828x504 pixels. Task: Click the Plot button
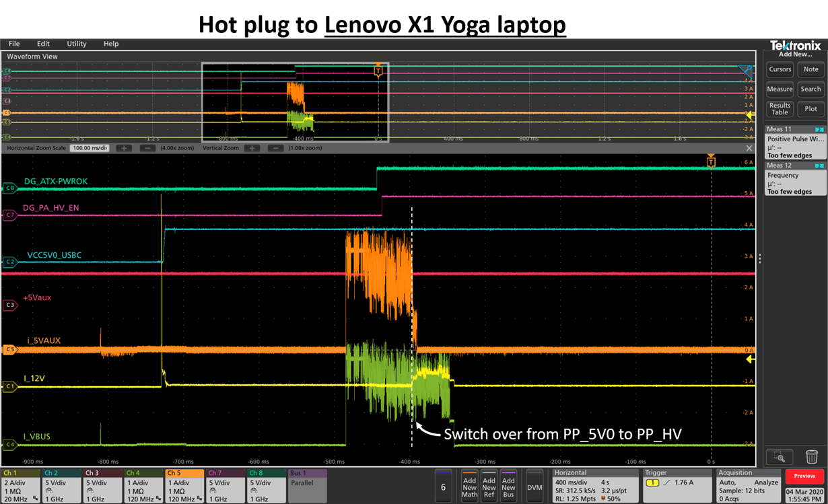(x=811, y=109)
